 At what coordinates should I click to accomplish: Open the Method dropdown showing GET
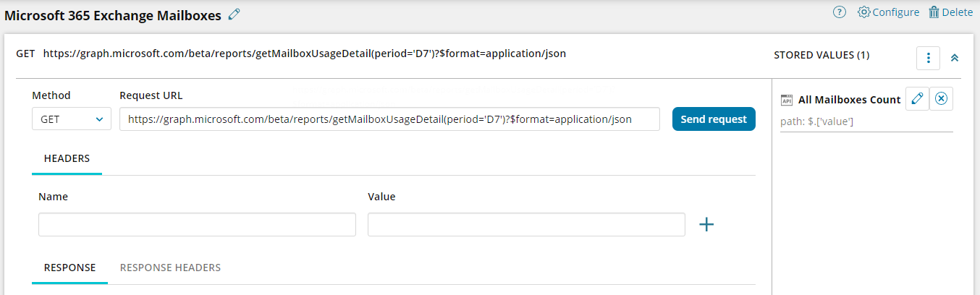pos(72,119)
